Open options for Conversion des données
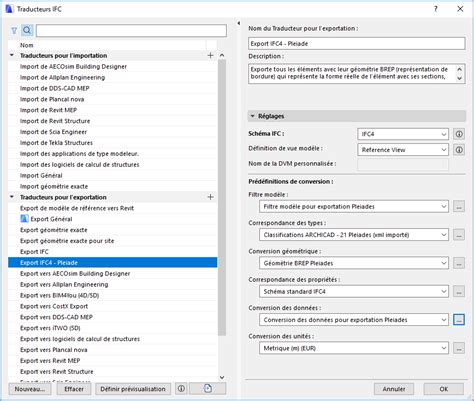Viewport: 474px width, 401px height. coord(459,320)
